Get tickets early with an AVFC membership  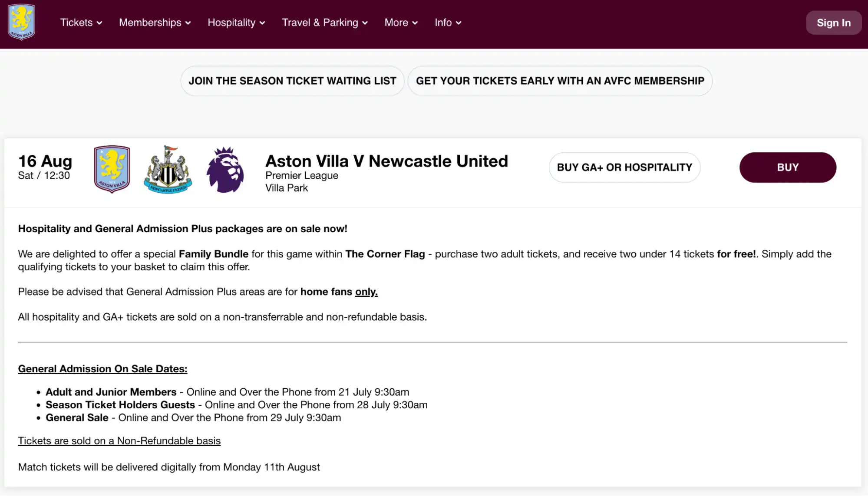pyautogui.click(x=560, y=81)
